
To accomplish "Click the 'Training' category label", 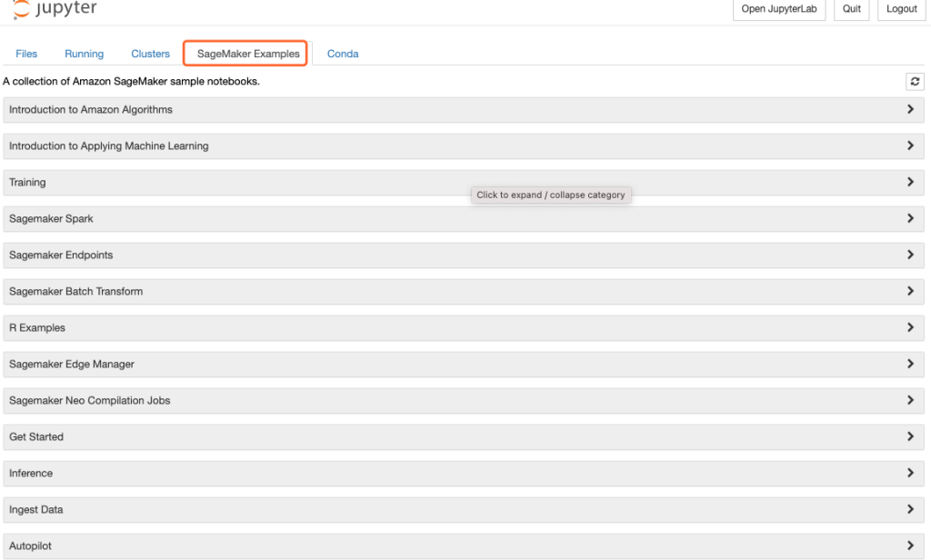I will [27, 183].
